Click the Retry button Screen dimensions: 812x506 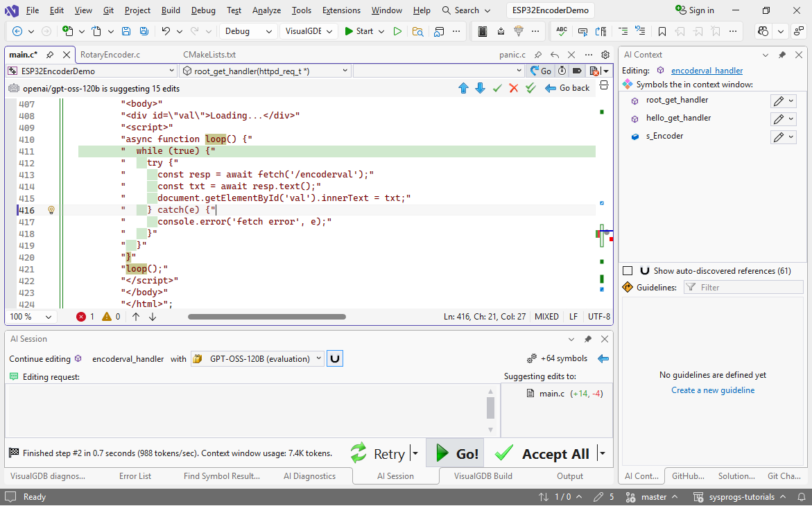click(379, 454)
